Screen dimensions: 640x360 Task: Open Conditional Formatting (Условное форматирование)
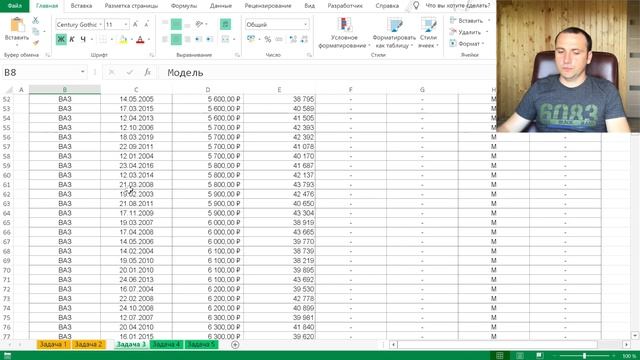[344, 33]
